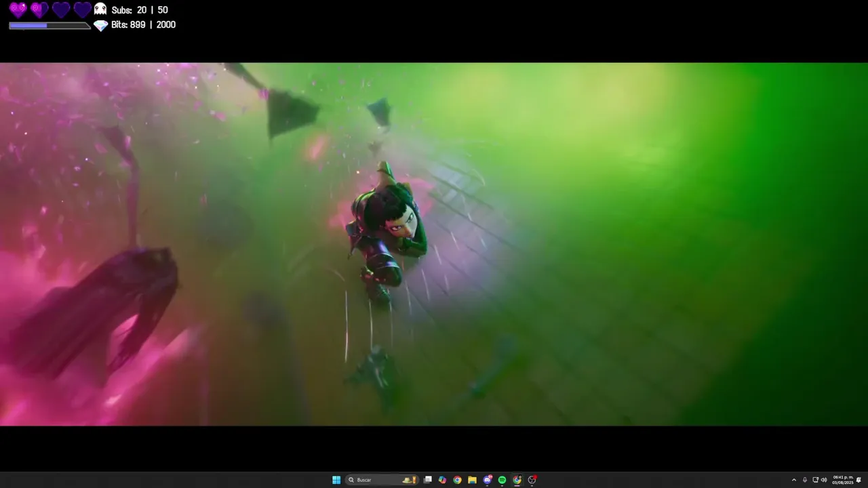The width and height of the screenshot is (868, 488).
Task: Open File Explorer from the taskbar
Action: click(473, 480)
